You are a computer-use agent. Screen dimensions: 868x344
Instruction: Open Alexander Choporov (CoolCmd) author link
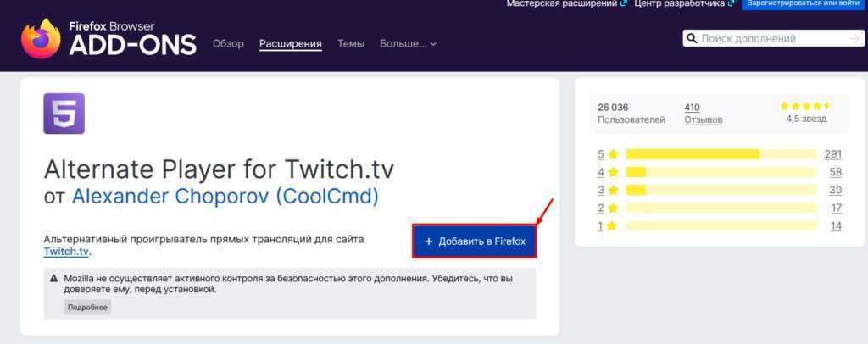click(225, 196)
